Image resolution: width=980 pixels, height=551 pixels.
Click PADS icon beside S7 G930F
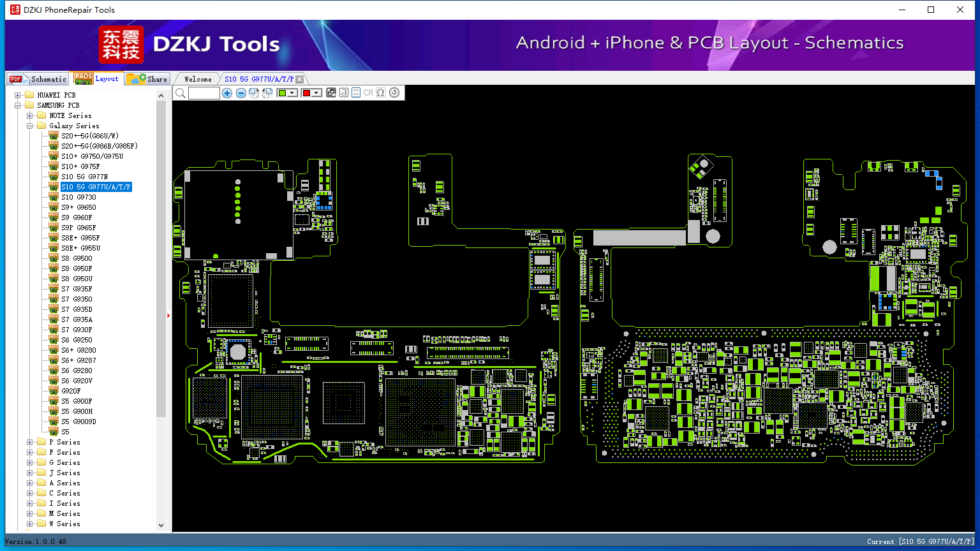point(54,330)
